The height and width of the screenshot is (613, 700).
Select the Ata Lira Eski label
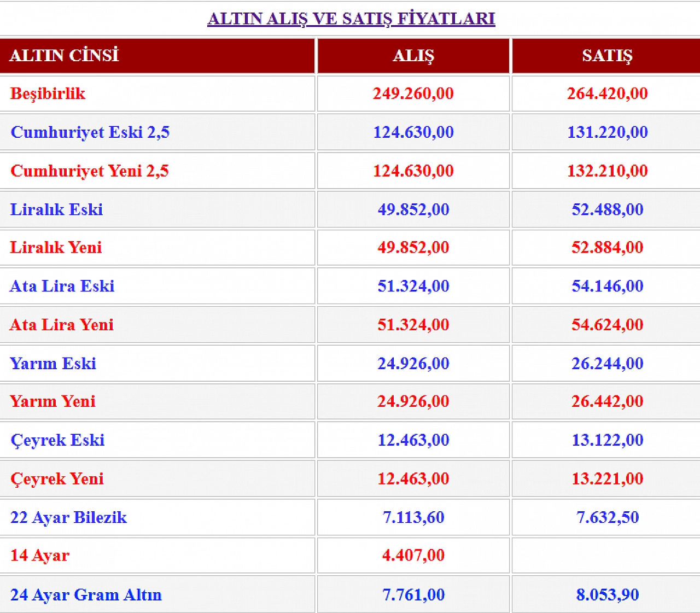(62, 286)
